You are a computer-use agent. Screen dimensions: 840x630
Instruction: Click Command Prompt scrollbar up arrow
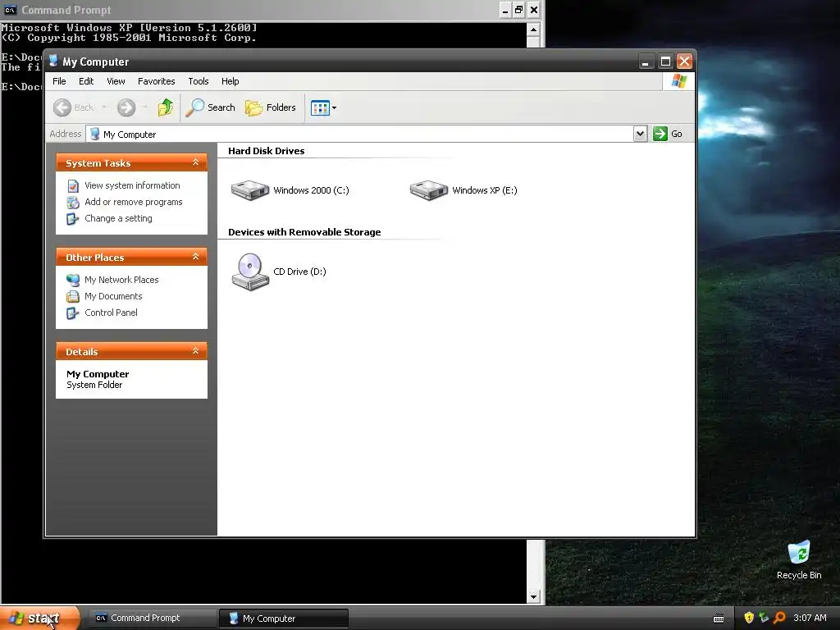pyautogui.click(x=533, y=30)
